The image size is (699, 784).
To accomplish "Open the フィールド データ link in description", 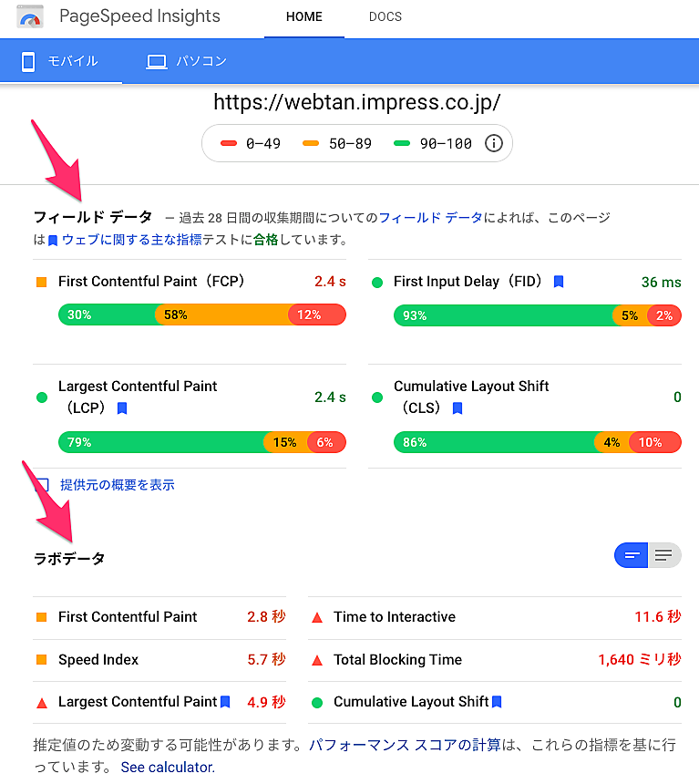I will (x=430, y=218).
